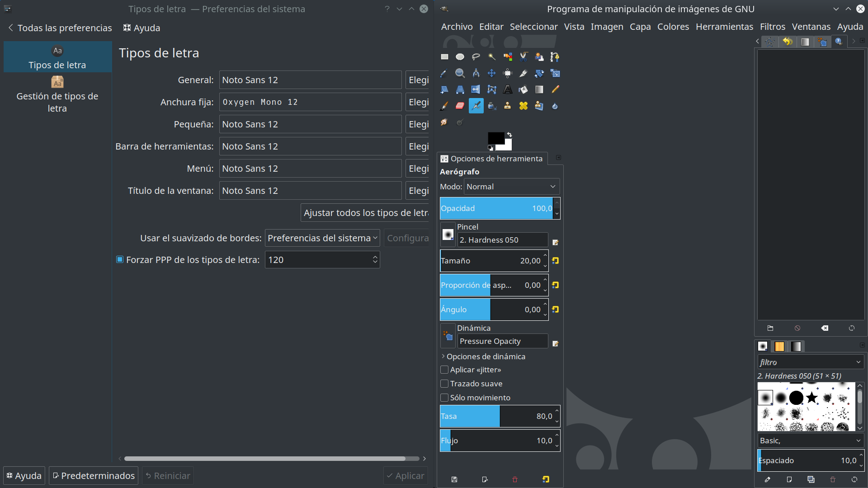Open the Colores menu
This screenshot has width=868, height=488.
[673, 27]
